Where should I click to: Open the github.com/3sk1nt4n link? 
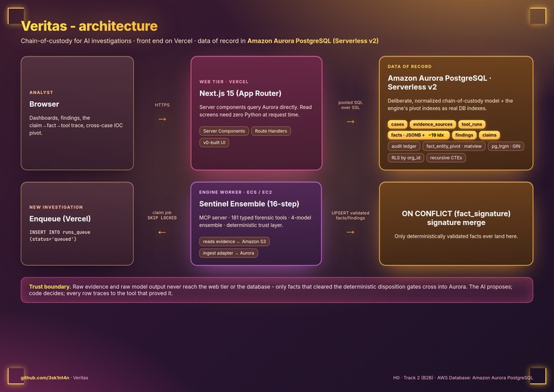tap(45, 378)
